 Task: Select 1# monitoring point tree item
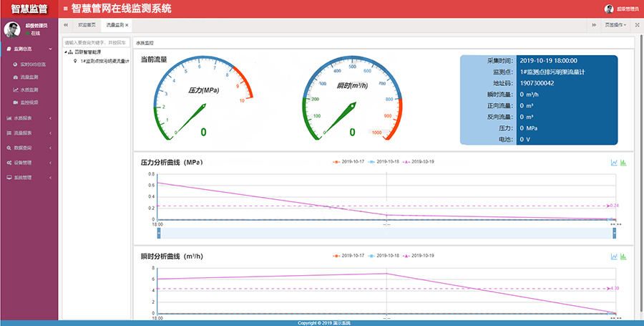coord(103,61)
